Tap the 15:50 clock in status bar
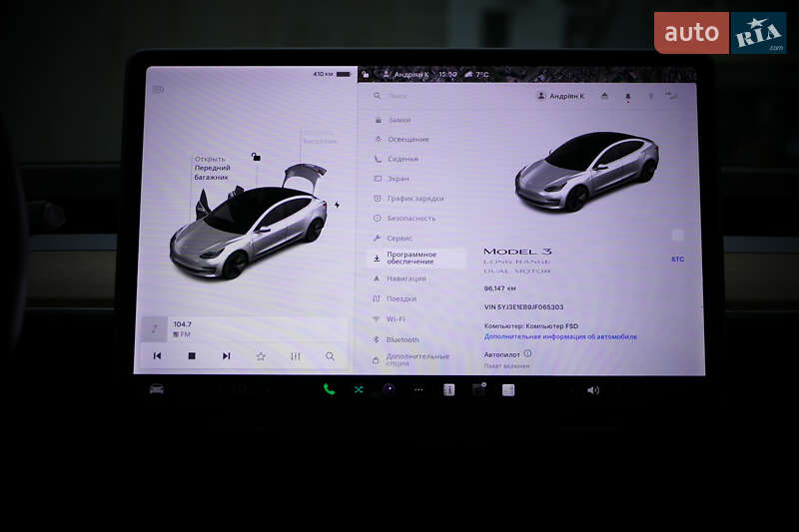This screenshot has height=532, width=799. pyautogui.click(x=447, y=74)
